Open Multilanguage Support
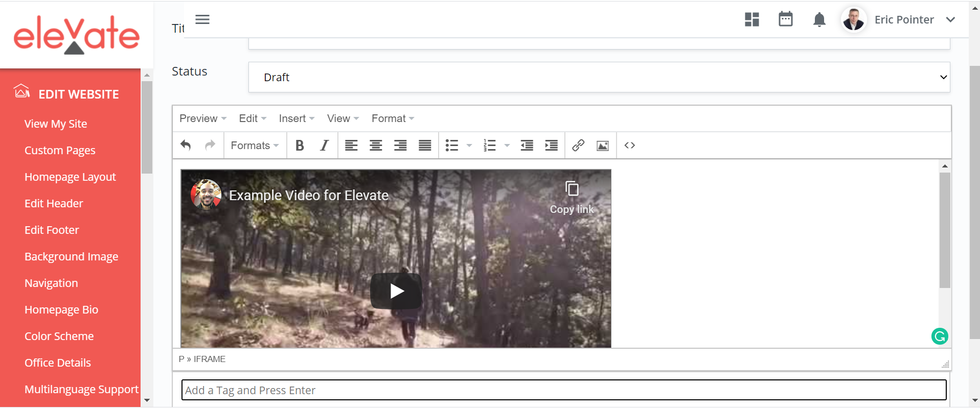 82,389
